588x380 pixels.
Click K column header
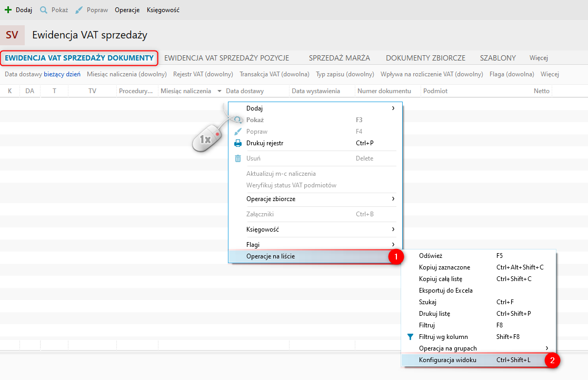coord(10,91)
